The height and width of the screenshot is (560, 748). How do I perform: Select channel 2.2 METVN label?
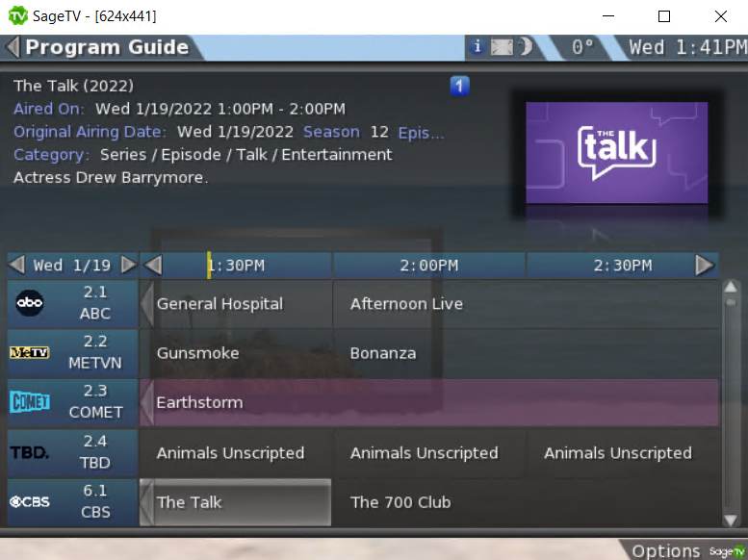(x=95, y=352)
